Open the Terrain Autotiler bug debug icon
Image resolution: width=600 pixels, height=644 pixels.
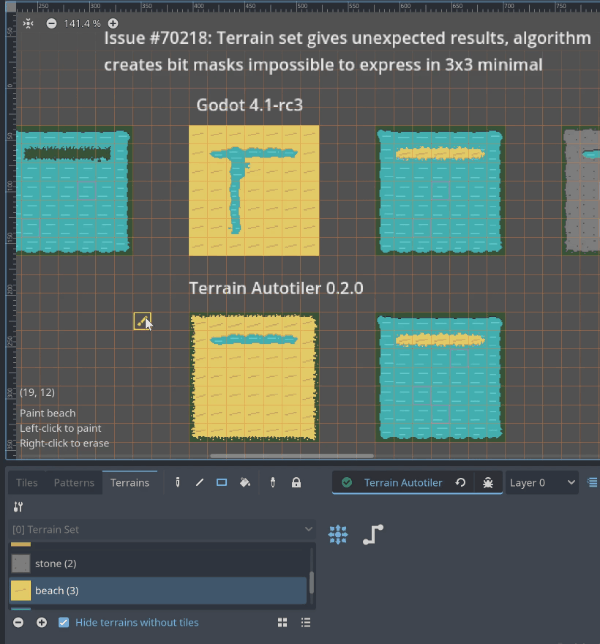tap(488, 483)
